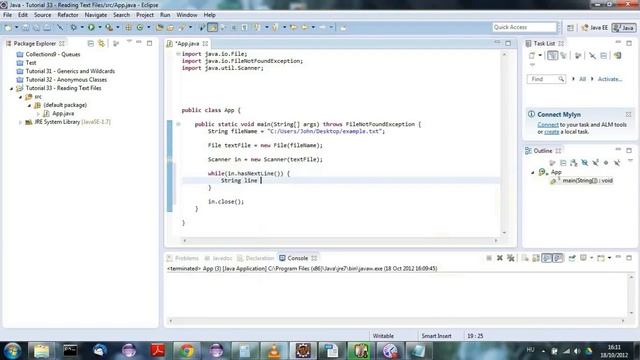Open VLC media player from taskbar
The height and width of the screenshot is (360, 640).
(x=274, y=351)
